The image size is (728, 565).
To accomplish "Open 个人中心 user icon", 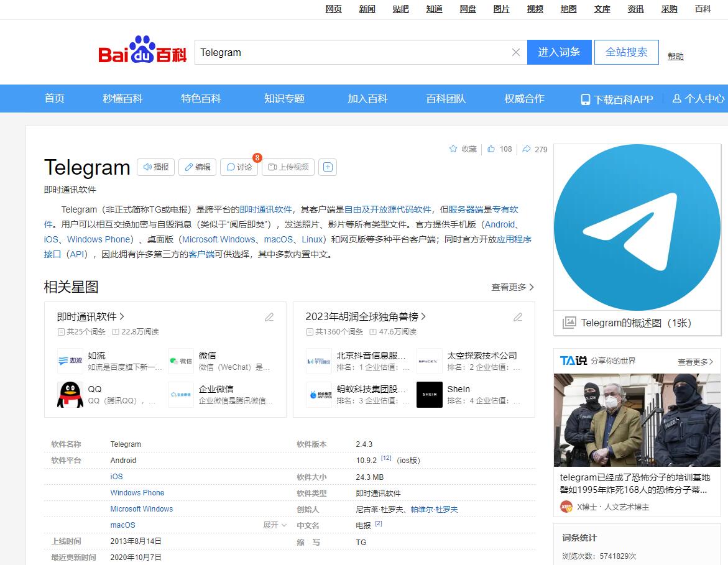I will (x=698, y=98).
